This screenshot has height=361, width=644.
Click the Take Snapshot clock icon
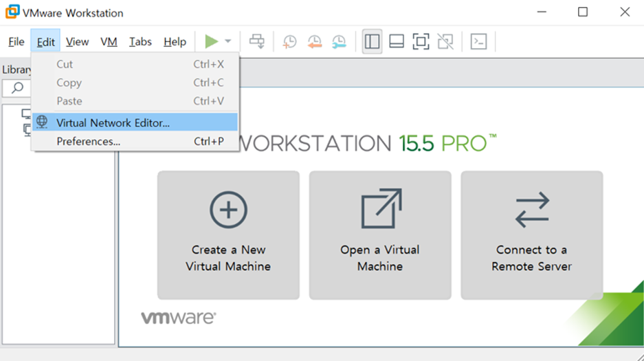coord(289,41)
